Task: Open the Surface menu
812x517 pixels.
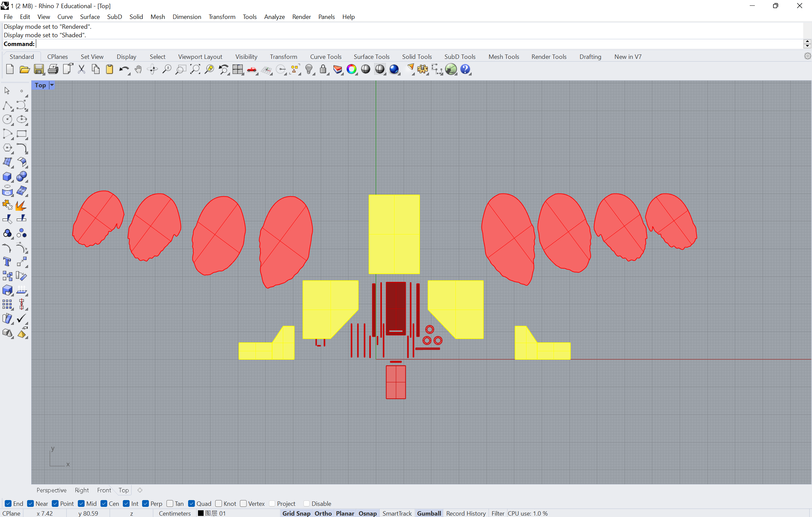Action: (x=90, y=17)
